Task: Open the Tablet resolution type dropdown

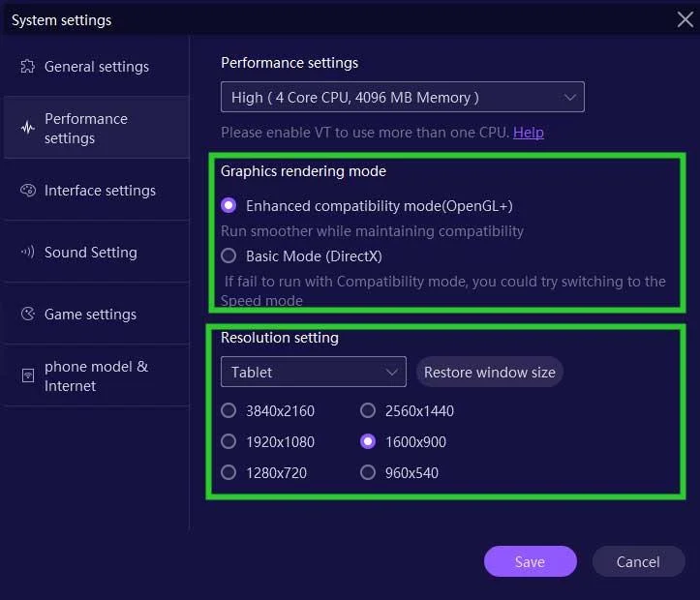Action: pos(313,372)
